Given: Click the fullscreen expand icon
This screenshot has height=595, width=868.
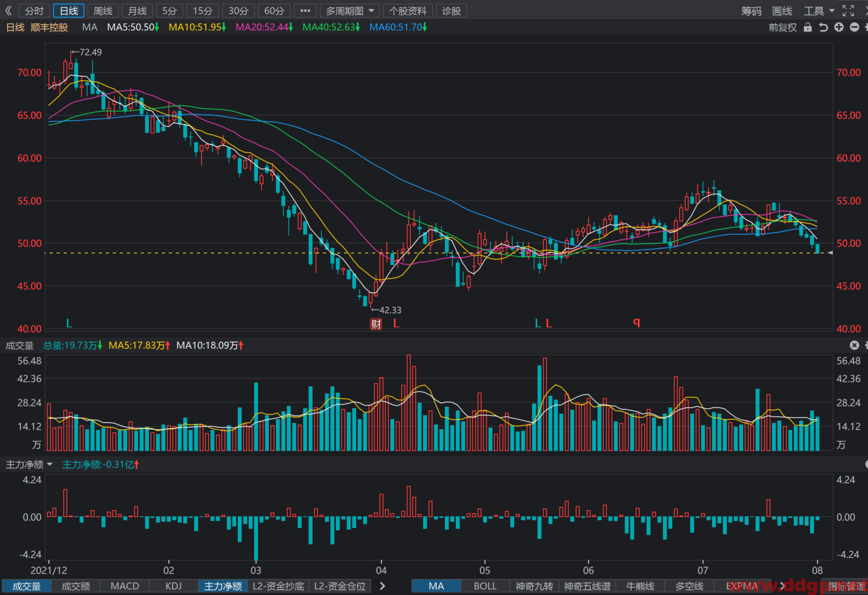Looking at the screenshot, I should (x=848, y=10).
